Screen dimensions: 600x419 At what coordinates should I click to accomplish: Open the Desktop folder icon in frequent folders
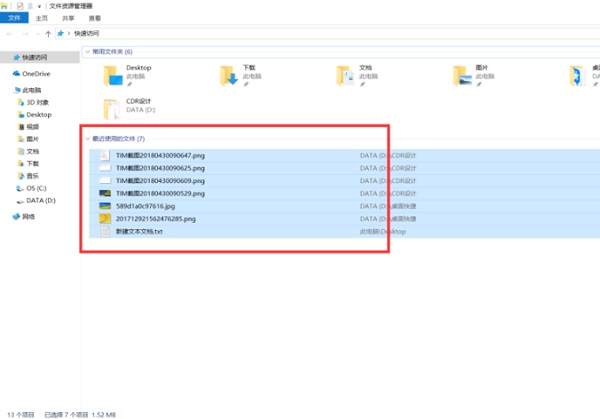114,75
